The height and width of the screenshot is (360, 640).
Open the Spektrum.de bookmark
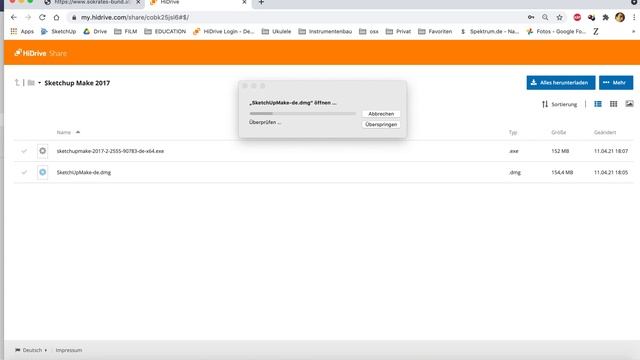[x=489, y=31]
